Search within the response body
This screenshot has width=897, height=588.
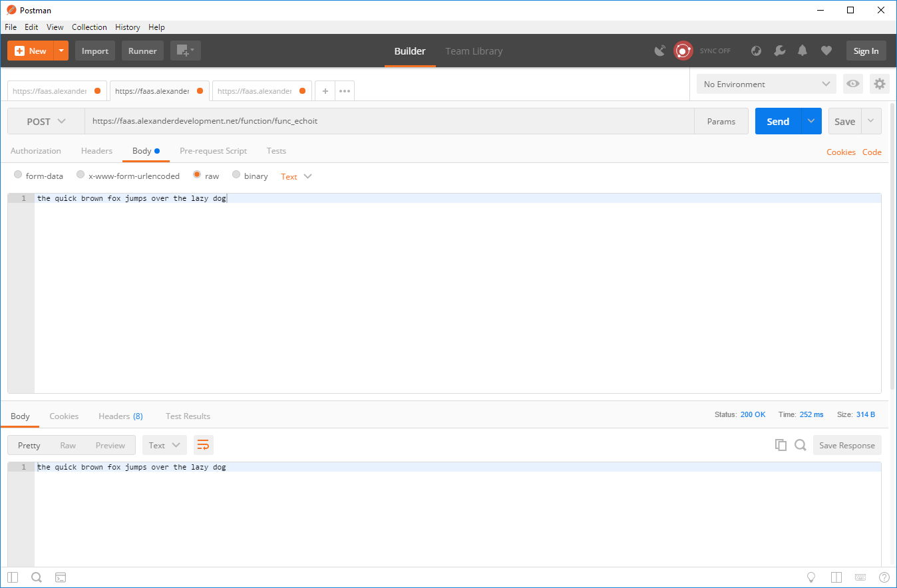pyautogui.click(x=801, y=445)
